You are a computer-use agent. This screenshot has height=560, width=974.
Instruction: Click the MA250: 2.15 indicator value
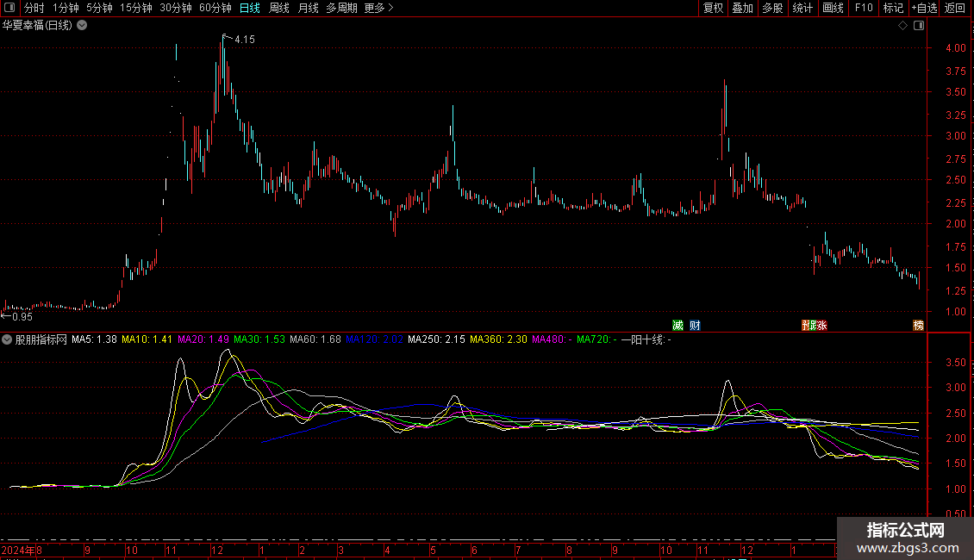(436, 339)
